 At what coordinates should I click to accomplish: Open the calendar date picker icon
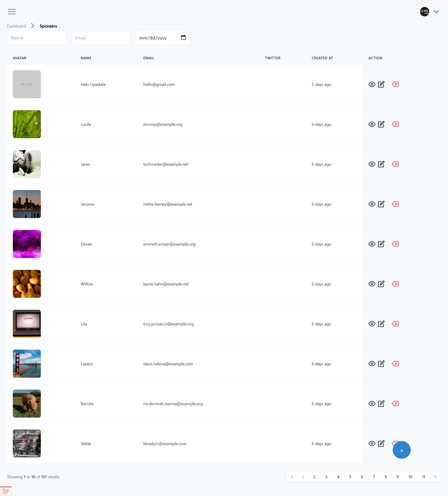tap(183, 38)
